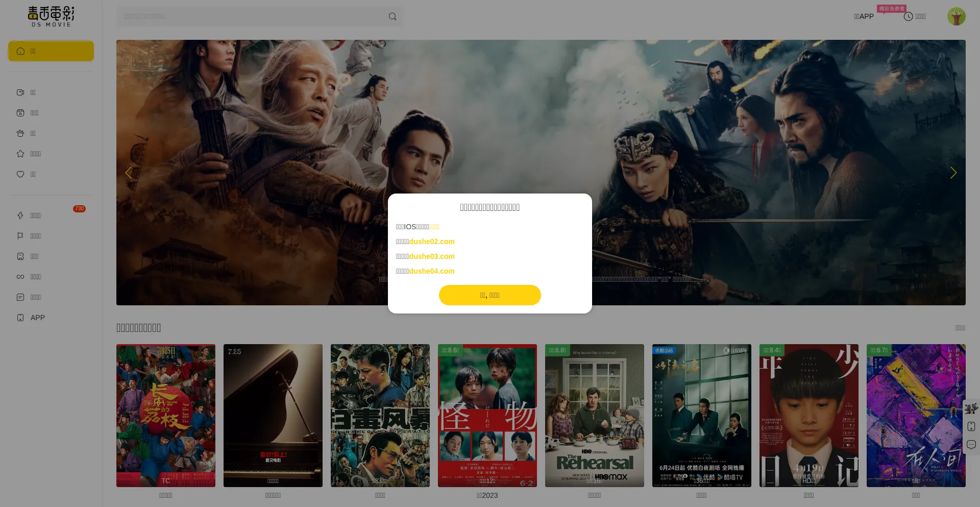The height and width of the screenshot is (507, 980).
Task: Open the paw-print sidebar category
Action: coord(51,133)
